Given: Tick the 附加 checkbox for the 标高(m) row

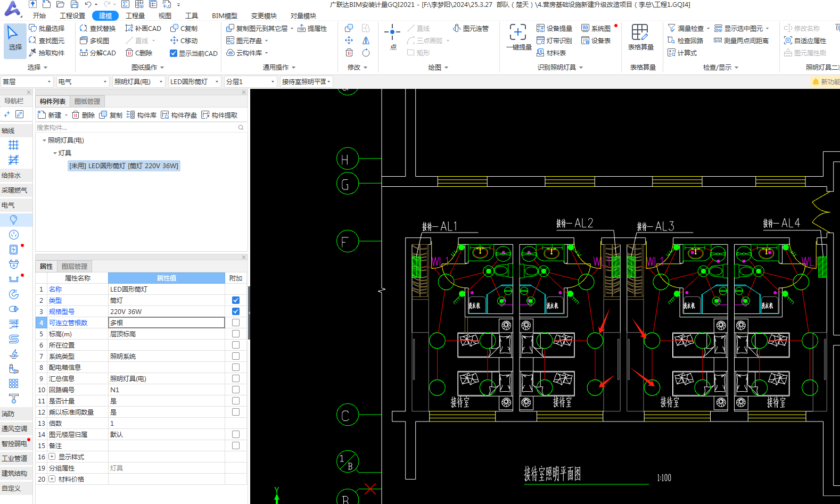Looking at the screenshot, I should (x=236, y=334).
